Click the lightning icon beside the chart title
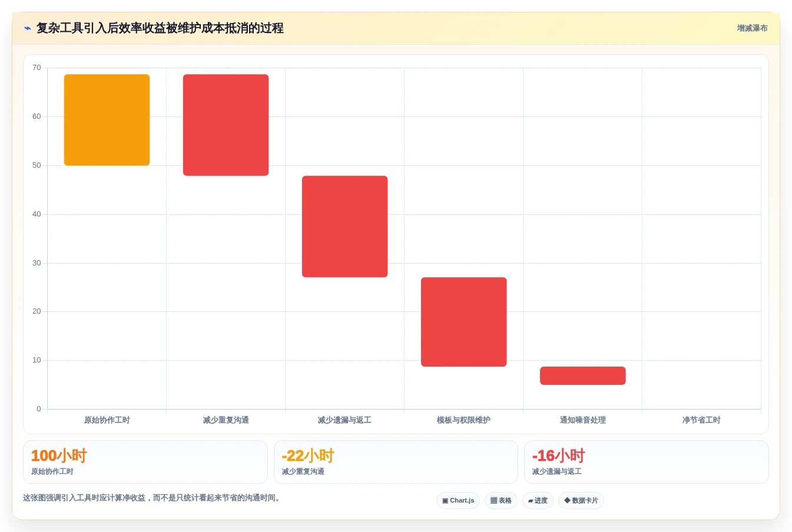 click(x=27, y=28)
